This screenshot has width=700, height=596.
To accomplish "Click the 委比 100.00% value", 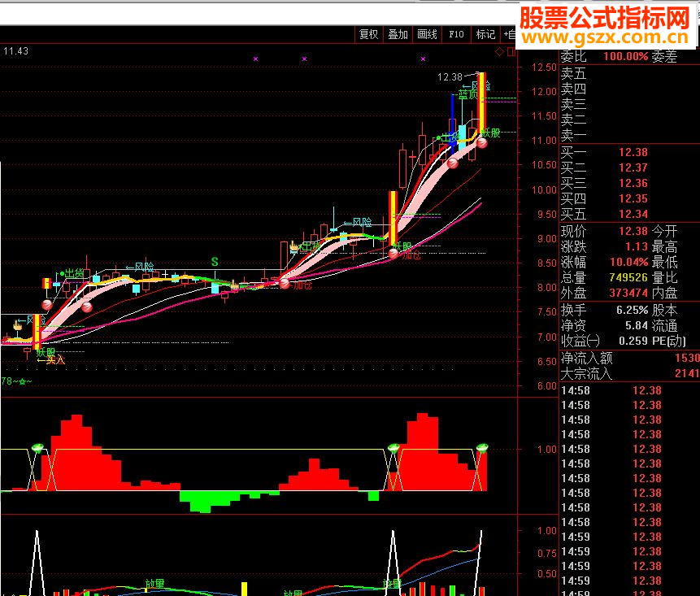I will tap(626, 57).
